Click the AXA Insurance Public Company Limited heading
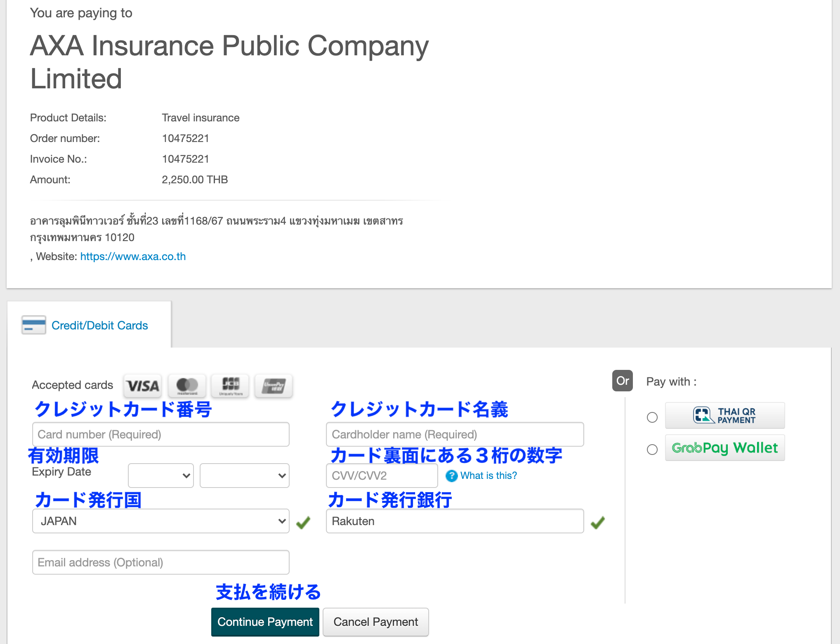The image size is (840, 644). 229,62
